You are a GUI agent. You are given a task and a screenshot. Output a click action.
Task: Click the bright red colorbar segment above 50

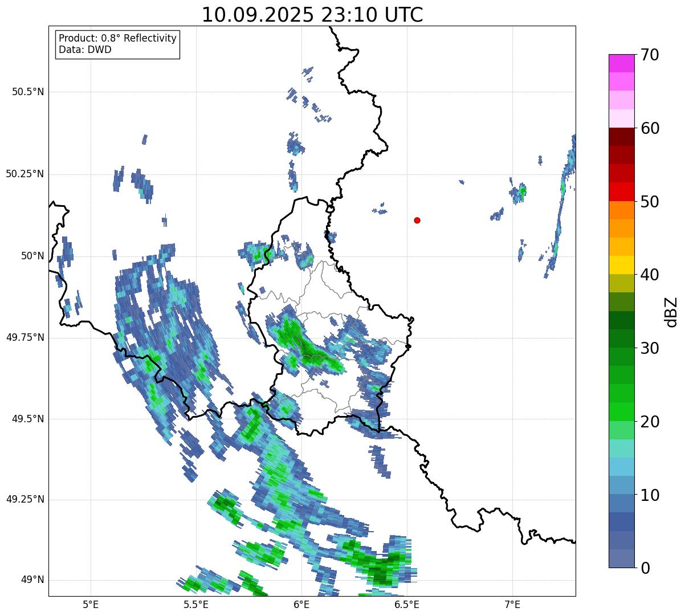coord(622,192)
